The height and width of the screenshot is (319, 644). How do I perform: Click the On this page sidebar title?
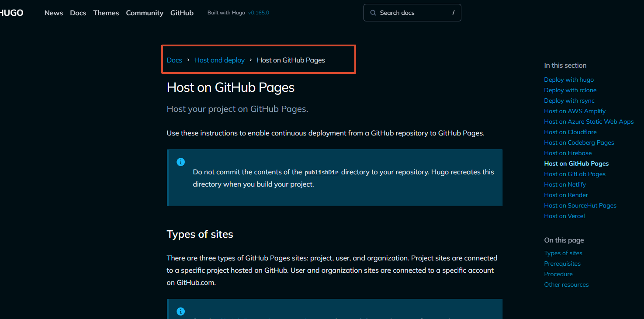[x=564, y=240]
